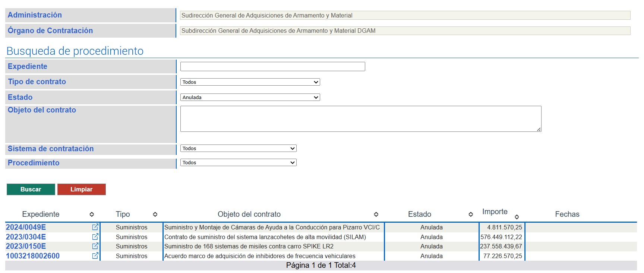Sort results by Expediente column arrows
The height and width of the screenshot is (273, 644).
(92, 214)
